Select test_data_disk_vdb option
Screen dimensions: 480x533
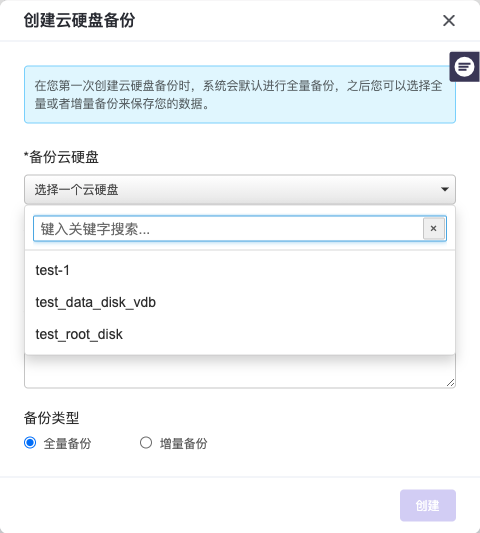pos(240,302)
